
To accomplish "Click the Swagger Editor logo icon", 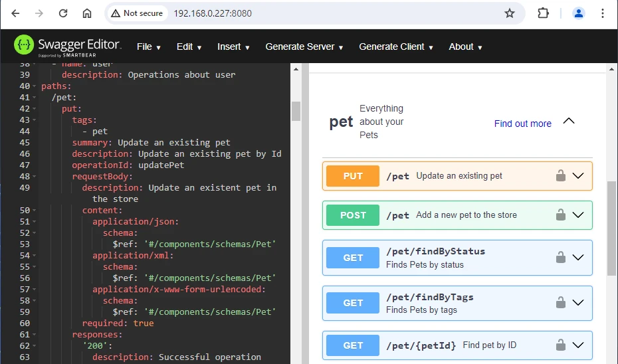I will [24, 46].
